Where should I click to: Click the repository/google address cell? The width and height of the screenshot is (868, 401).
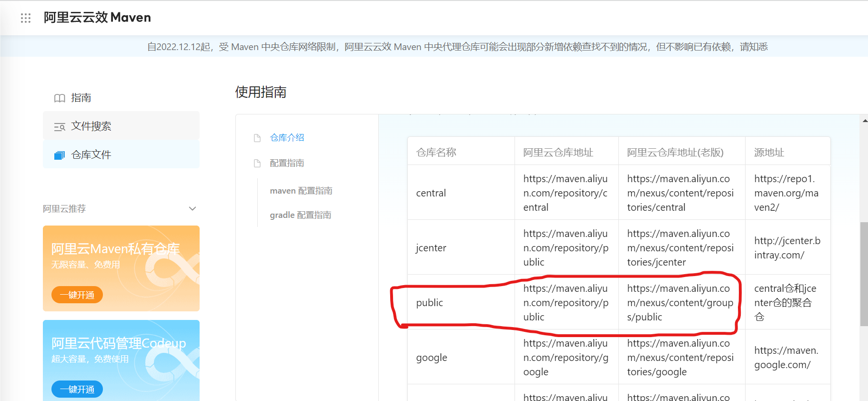(565, 358)
